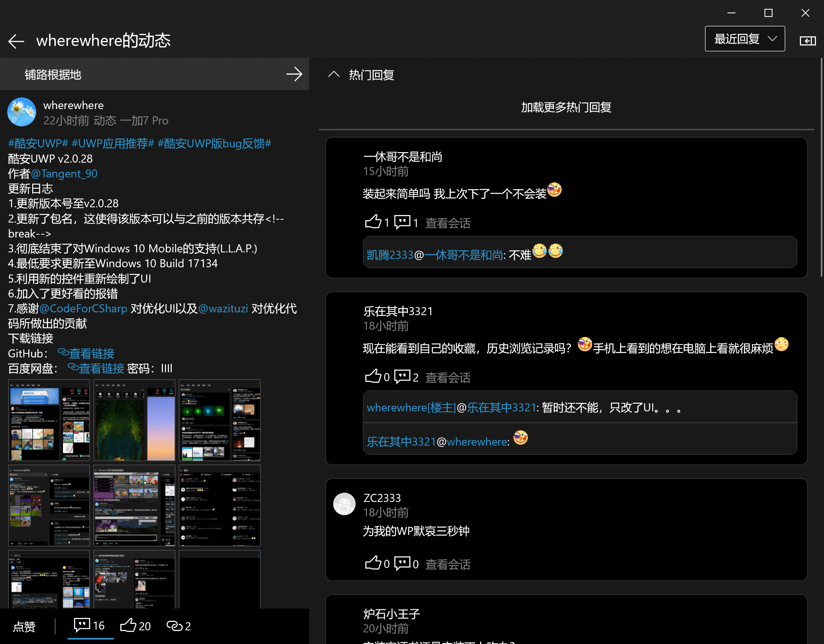This screenshot has width=824, height=644.
Task: Open 铺路根据地 with the right arrow
Action: (x=294, y=74)
